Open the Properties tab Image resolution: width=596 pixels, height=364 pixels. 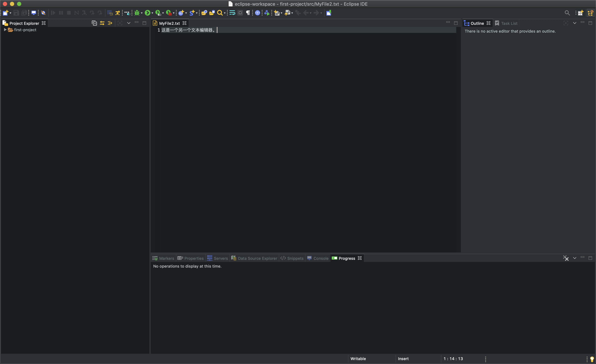[191, 258]
